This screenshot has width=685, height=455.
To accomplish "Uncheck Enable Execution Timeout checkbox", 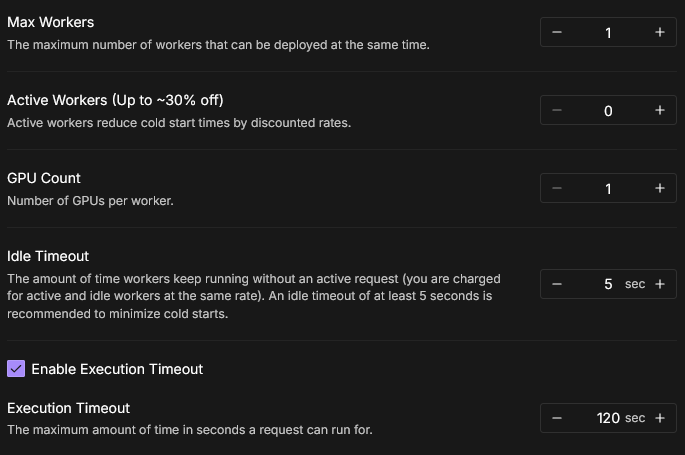I will (x=16, y=369).
